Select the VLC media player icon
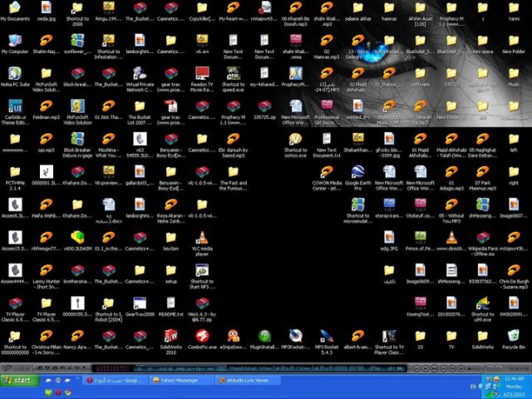532x399 pixels. point(202,237)
